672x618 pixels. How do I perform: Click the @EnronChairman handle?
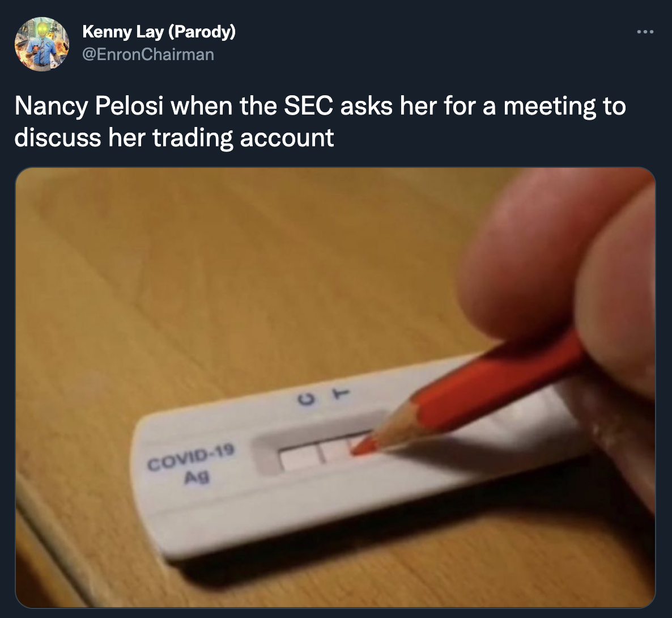(x=148, y=54)
